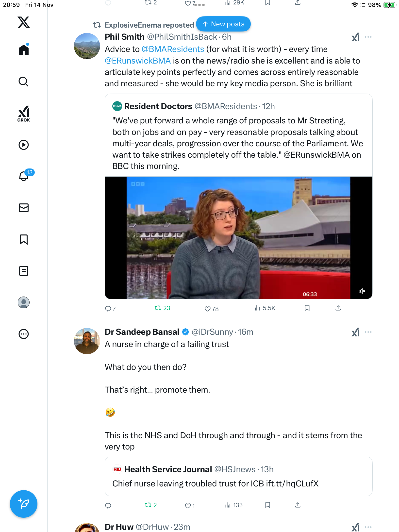
Task: Open the sidebar More circle menu
Action: point(24,334)
